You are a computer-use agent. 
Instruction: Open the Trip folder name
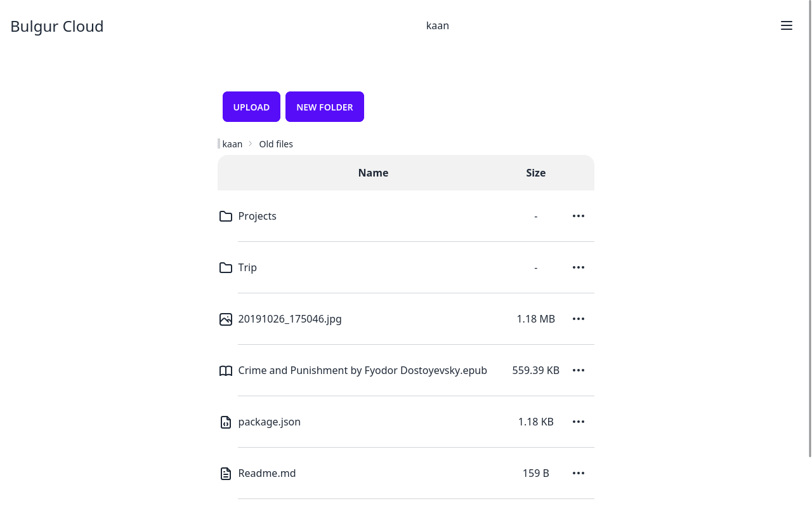tap(247, 267)
